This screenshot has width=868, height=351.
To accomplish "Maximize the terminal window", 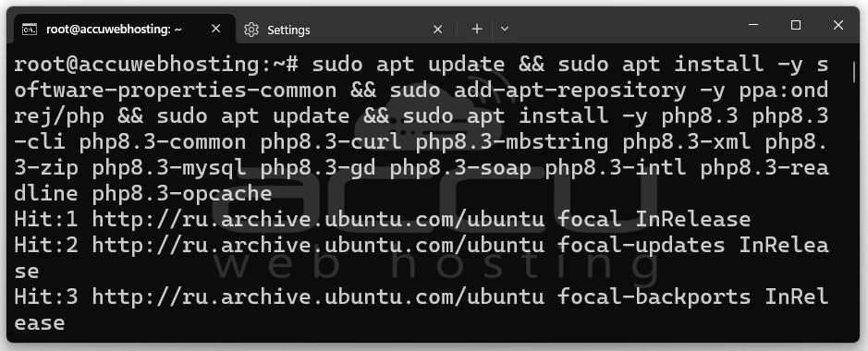I will point(796,25).
